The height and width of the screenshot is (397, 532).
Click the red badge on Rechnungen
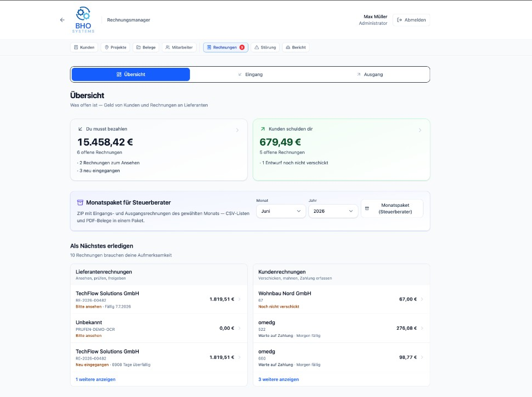242,47
